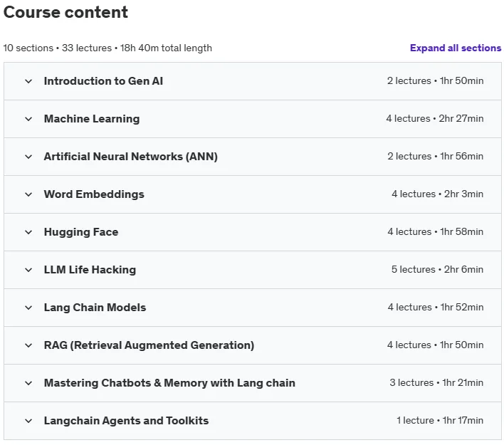Select Hugging Face section heading
Viewport: 504px width, 445px height.
coord(81,232)
